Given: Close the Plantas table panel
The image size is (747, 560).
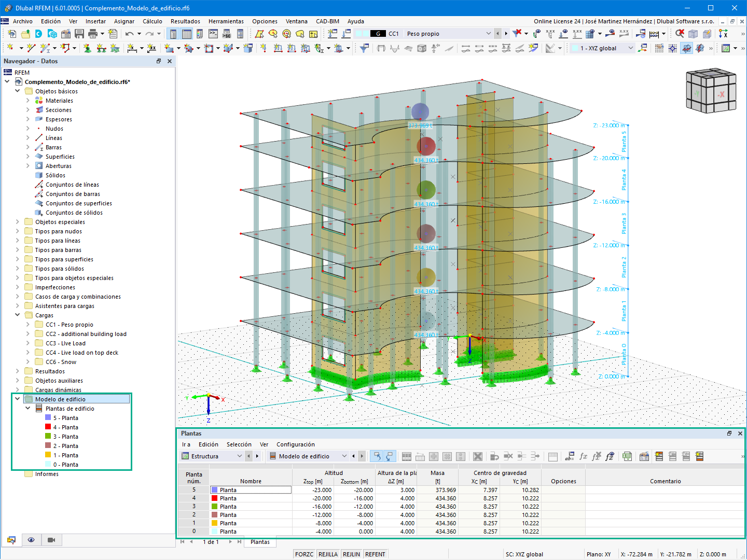Looking at the screenshot, I should tap(740, 433).
